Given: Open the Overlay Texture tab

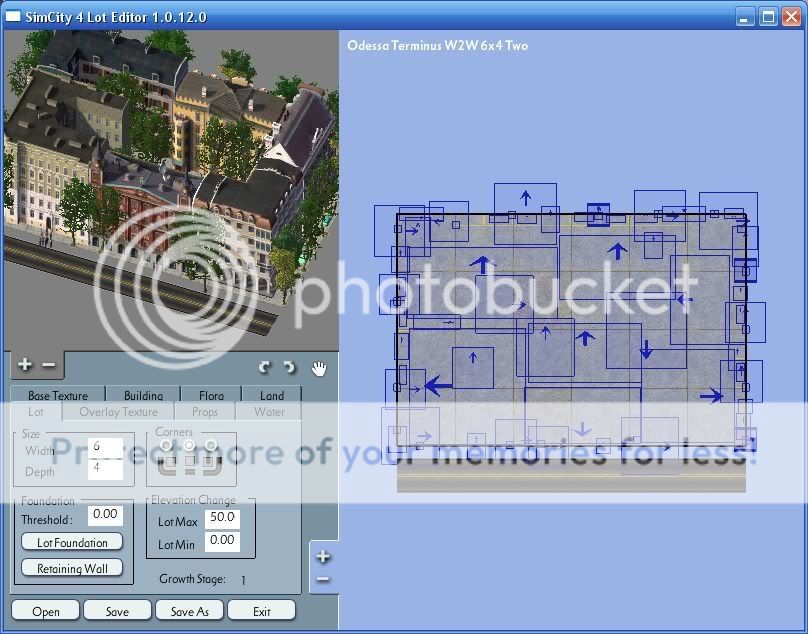Looking at the screenshot, I should click(x=119, y=412).
